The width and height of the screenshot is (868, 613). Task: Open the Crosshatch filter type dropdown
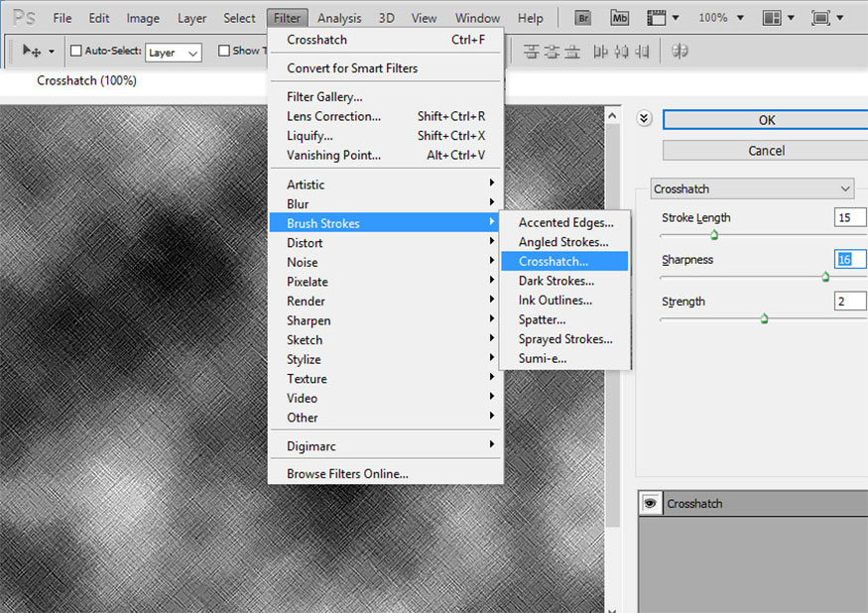[x=752, y=188]
